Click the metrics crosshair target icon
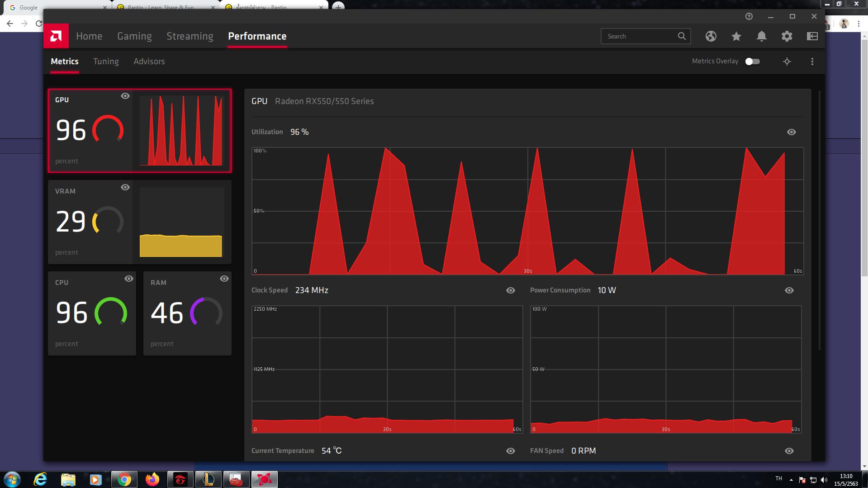868x488 pixels. point(787,62)
